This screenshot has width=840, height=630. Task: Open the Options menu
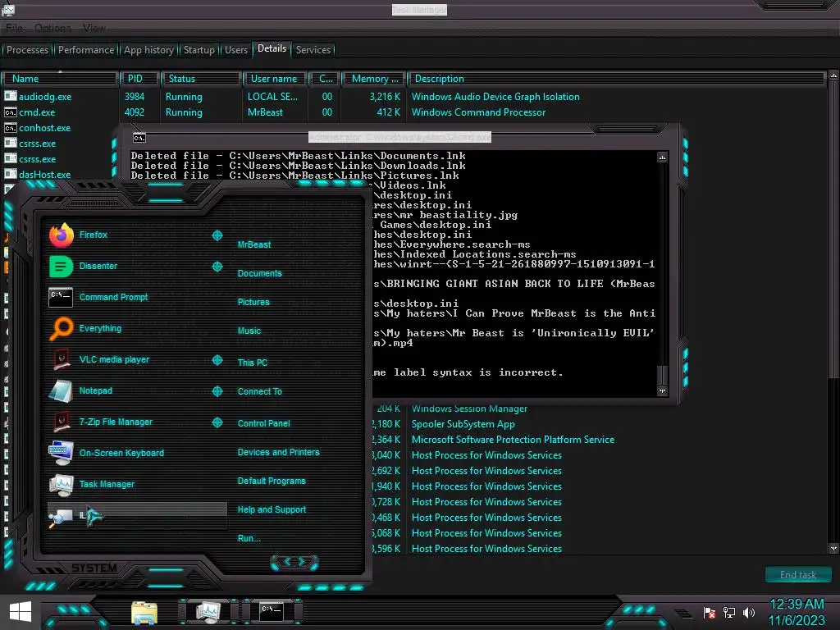pyautogui.click(x=52, y=28)
